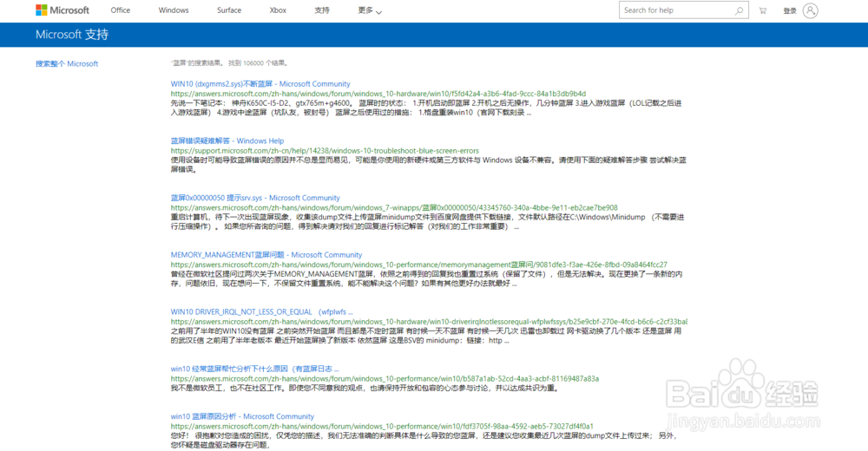Click the 登录 sign-in link
Image resolution: width=868 pixels, height=451 pixels.
point(789,10)
